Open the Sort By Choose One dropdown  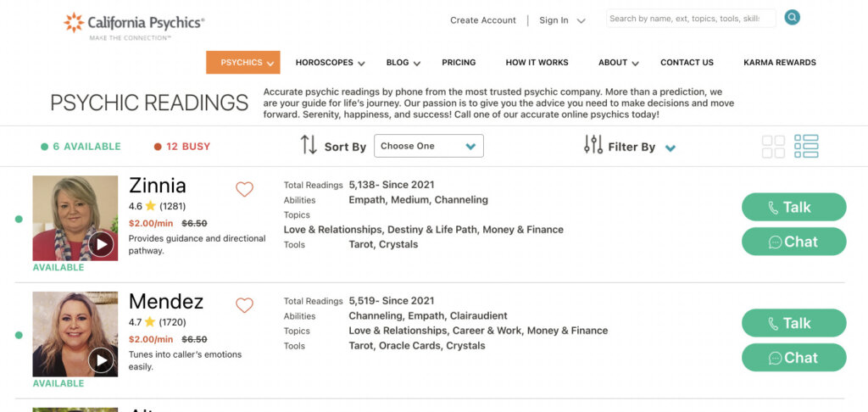tap(428, 146)
